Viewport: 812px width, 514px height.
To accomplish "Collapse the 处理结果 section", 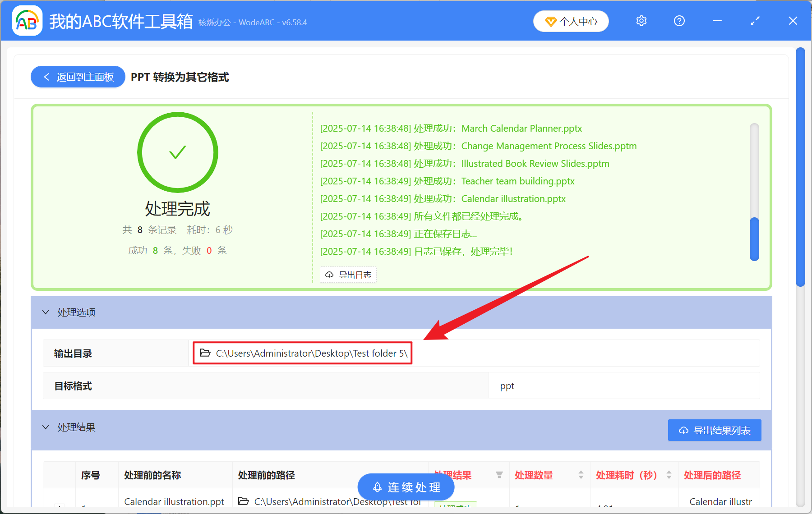I will 45,427.
